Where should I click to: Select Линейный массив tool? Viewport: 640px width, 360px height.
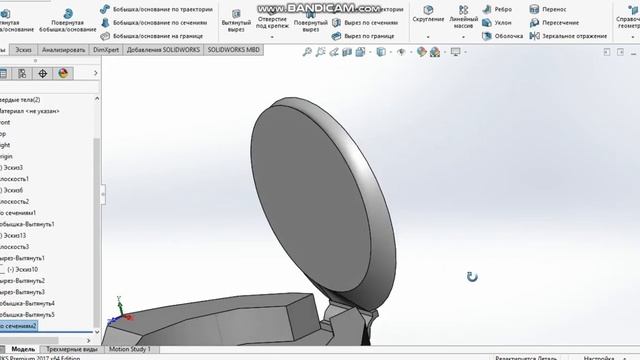(x=463, y=17)
